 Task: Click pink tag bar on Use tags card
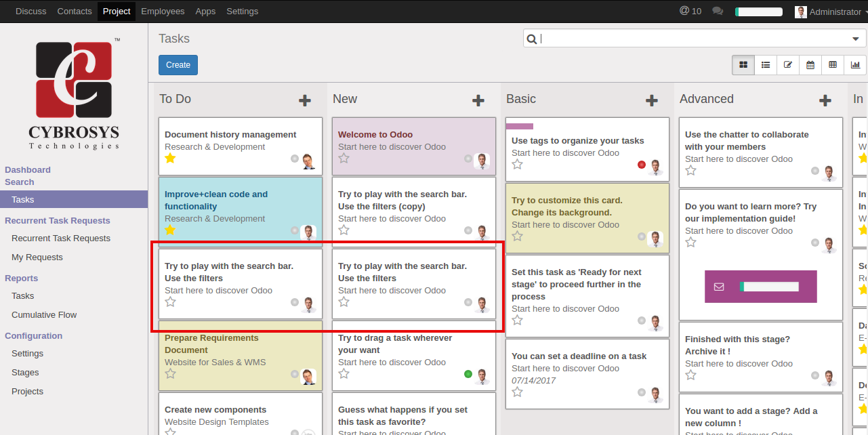tap(520, 126)
